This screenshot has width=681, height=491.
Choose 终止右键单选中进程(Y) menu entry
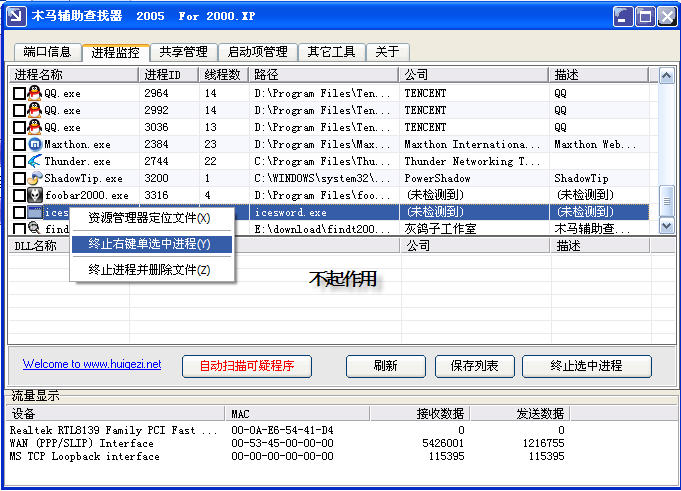coord(152,244)
